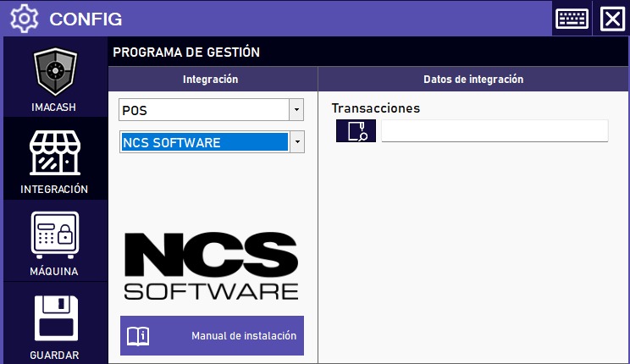Click the NCS Software logo image
The height and width of the screenshot is (364, 630).
tap(211, 265)
